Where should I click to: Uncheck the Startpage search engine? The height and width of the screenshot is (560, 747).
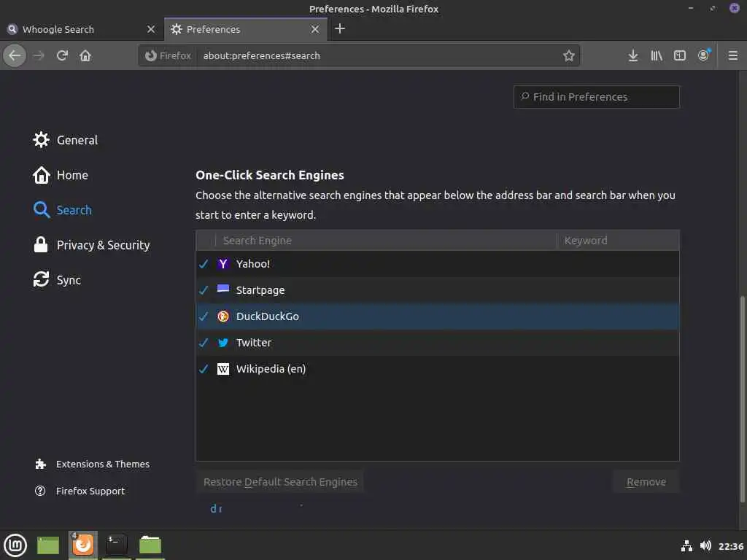(204, 290)
